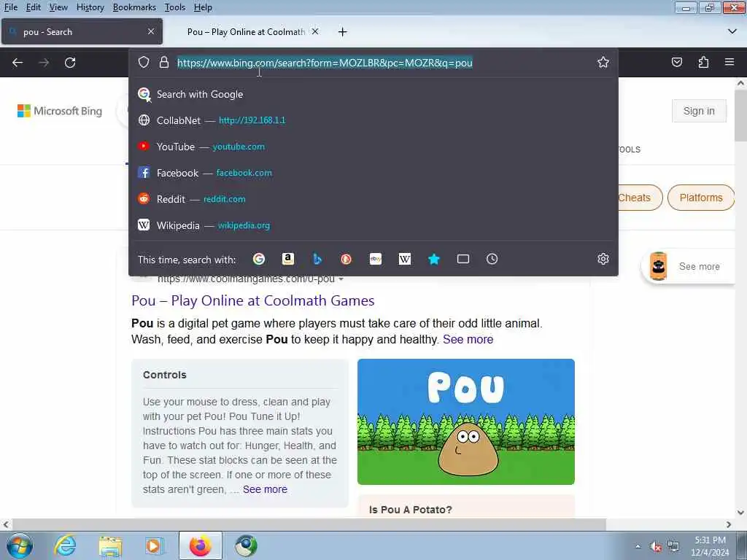Choose the YouTube youtube.com suggestion
Viewport: 747px width, 560px height.
[x=373, y=147]
